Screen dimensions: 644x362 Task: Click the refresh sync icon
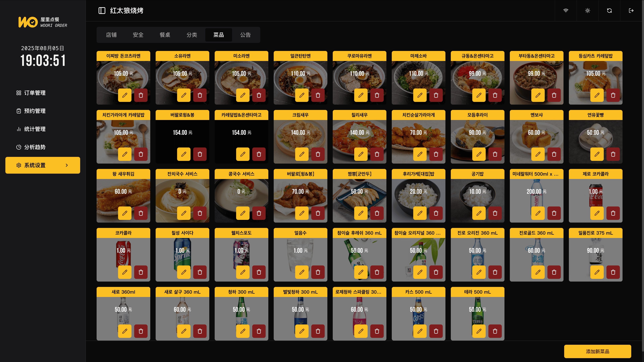609,11
